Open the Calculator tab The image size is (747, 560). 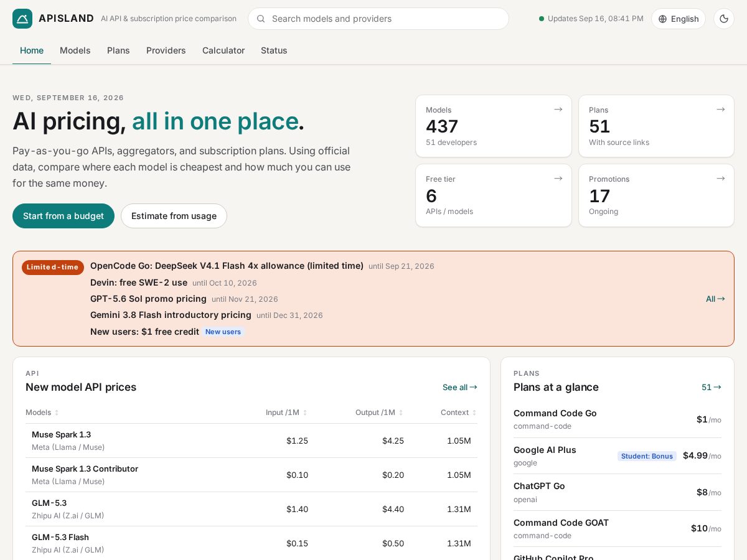coord(223,50)
